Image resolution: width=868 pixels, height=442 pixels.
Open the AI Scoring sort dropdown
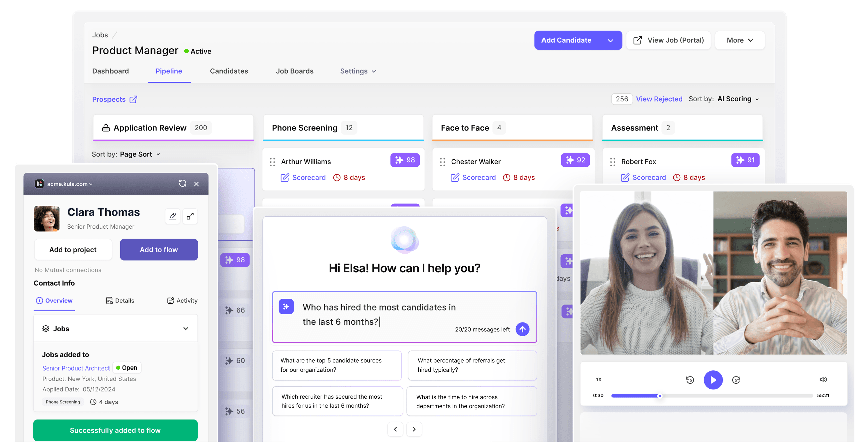tap(737, 99)
